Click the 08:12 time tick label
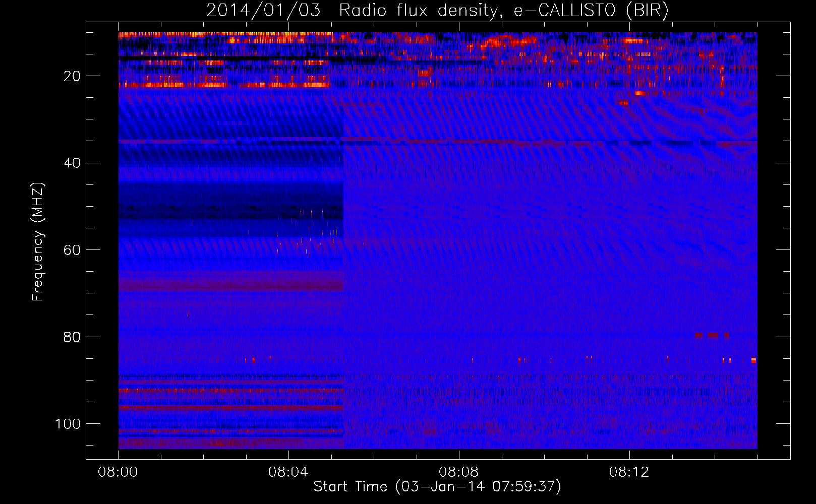The width and height of the screenshot is (816, 504). click(x=629, y=472)
